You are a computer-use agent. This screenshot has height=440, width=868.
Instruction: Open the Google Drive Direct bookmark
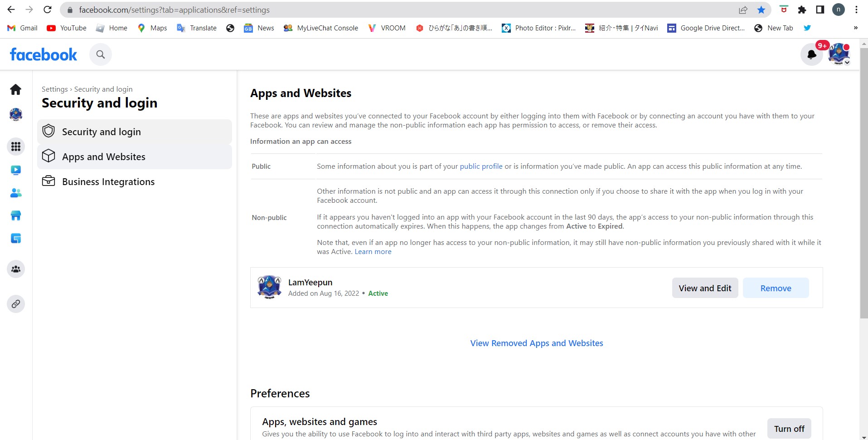706,28
